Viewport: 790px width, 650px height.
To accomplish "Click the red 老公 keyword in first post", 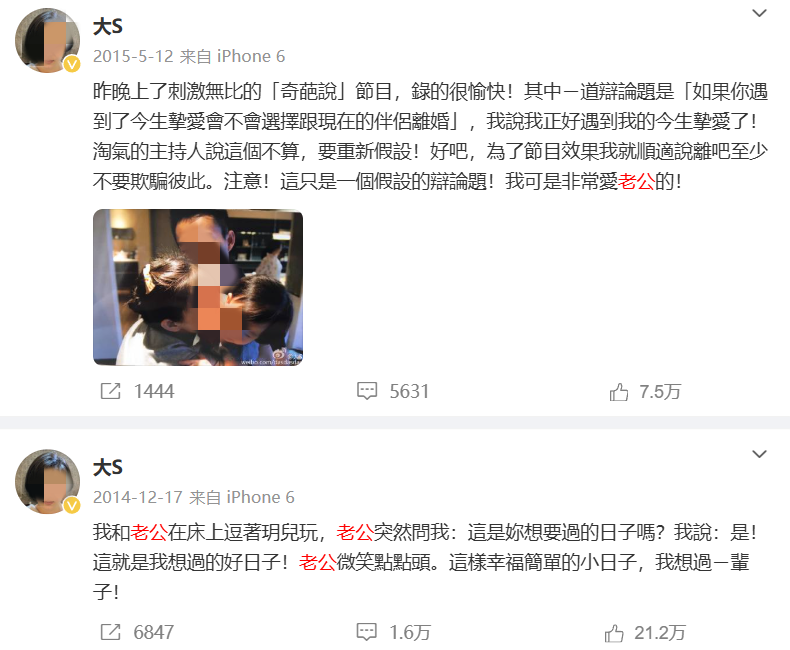I will 636,181.
